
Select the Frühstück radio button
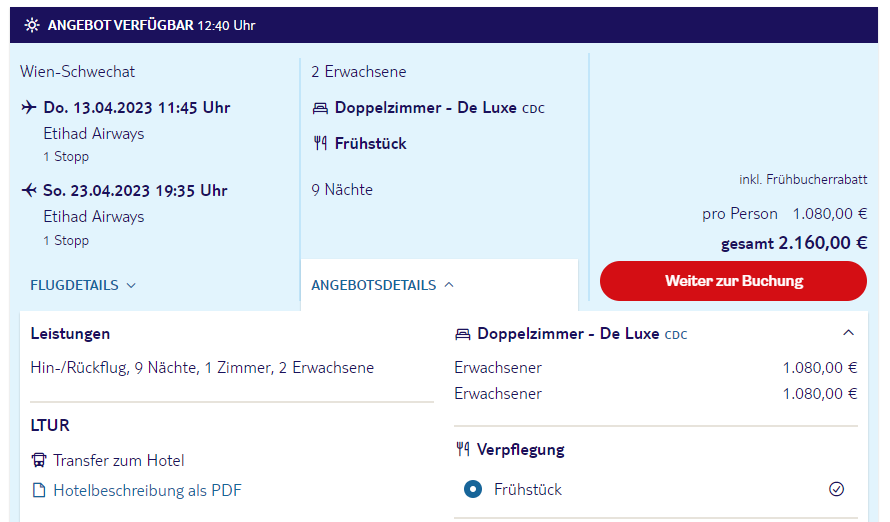coord(473,489)
